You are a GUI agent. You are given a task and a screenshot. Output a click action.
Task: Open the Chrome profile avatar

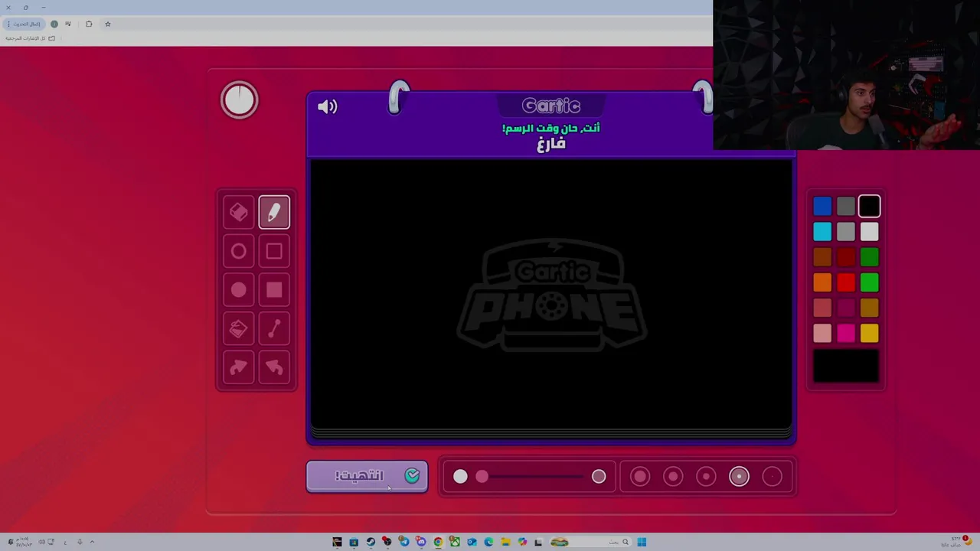pyautogui.click(x=54, y=24)
